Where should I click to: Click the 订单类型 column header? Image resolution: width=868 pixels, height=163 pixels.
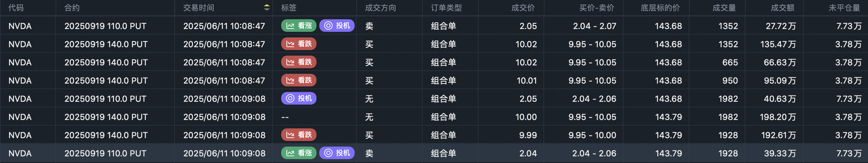click(x=447, y=8)
